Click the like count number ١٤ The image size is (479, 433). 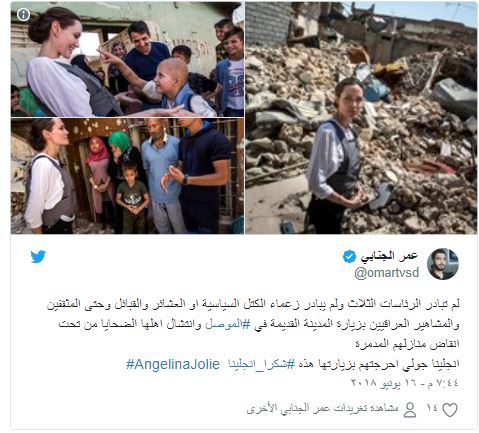point(432,408)
